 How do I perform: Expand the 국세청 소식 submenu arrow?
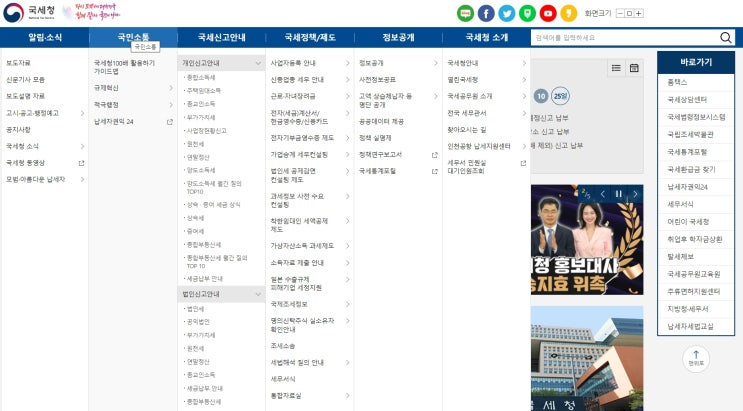pyautogui.click(x=82, y=146)
